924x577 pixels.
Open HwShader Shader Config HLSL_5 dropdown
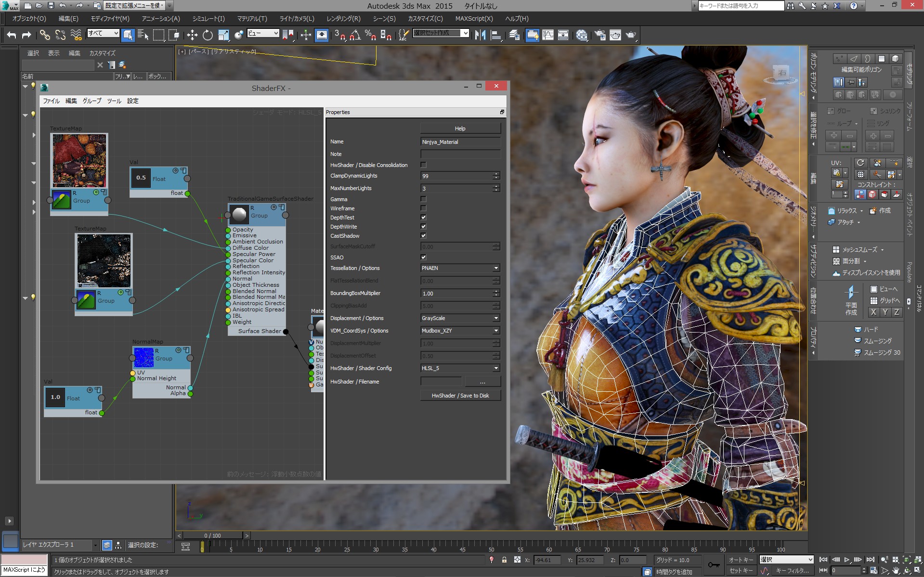pyautogui.click(x=460, y=368)
